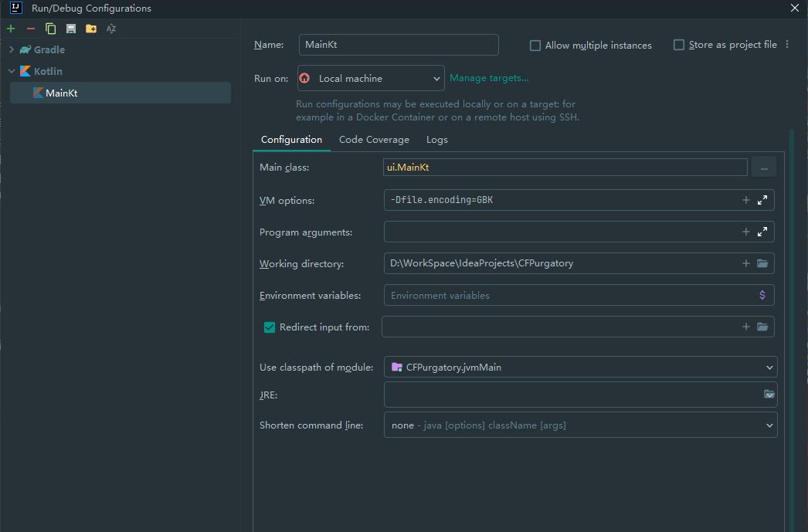Click the Name field containing MainKt
The image size is (808, 532).
coord(399,45)
